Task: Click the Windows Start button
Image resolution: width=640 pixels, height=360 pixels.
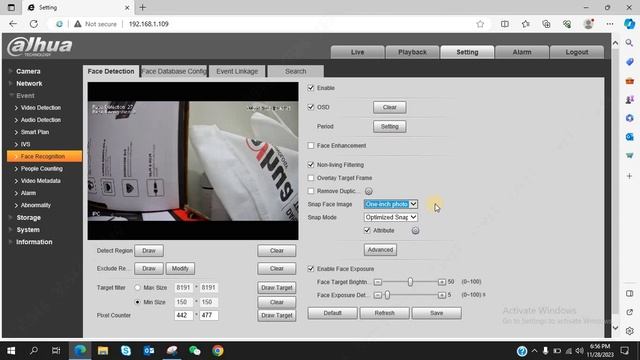Action: tap(11, 351)
